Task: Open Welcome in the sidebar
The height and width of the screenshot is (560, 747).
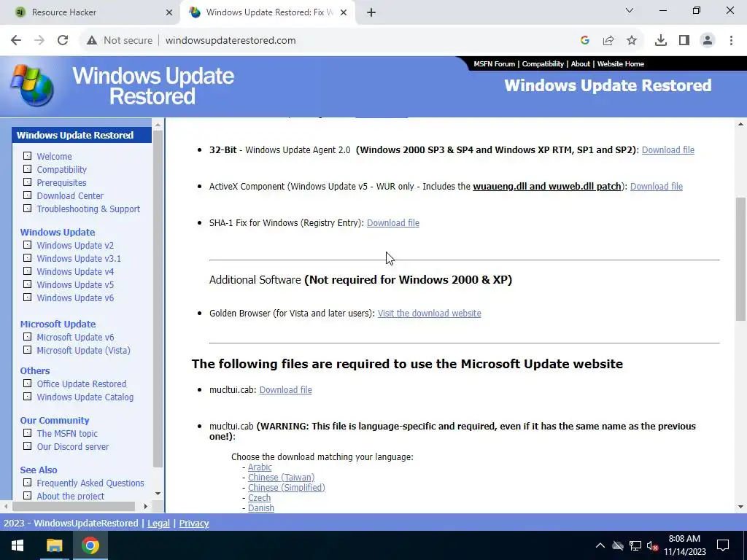Action: click(54, 157)
